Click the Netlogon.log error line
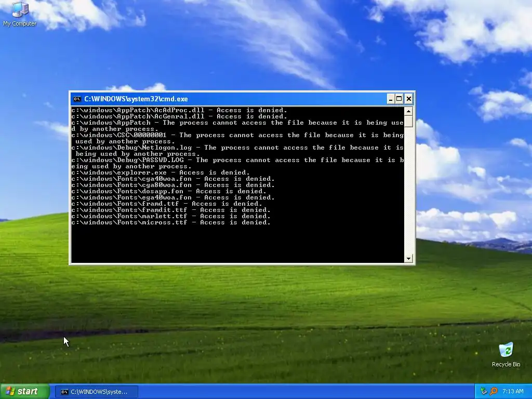This screenshot has width=532, height=399. [237, 151]
